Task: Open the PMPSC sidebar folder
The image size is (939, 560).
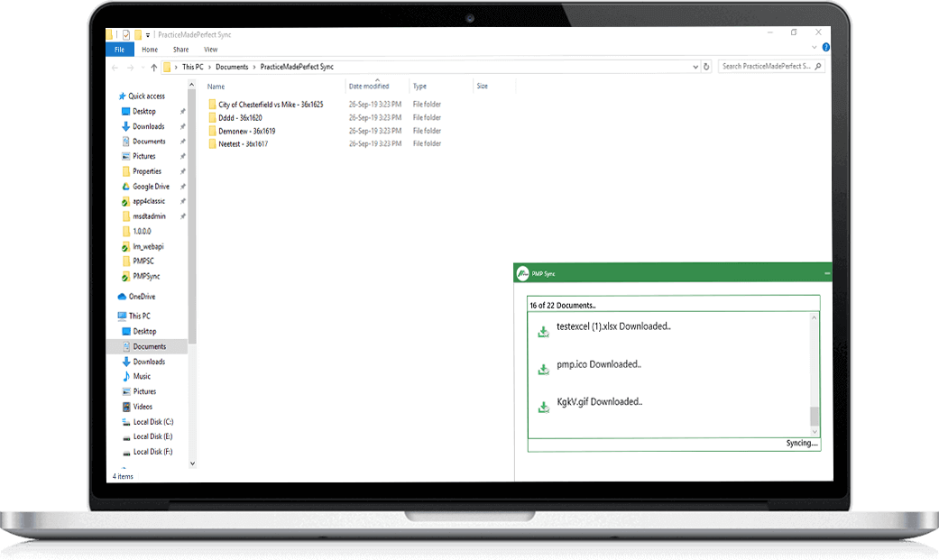Action: [138, 262]
